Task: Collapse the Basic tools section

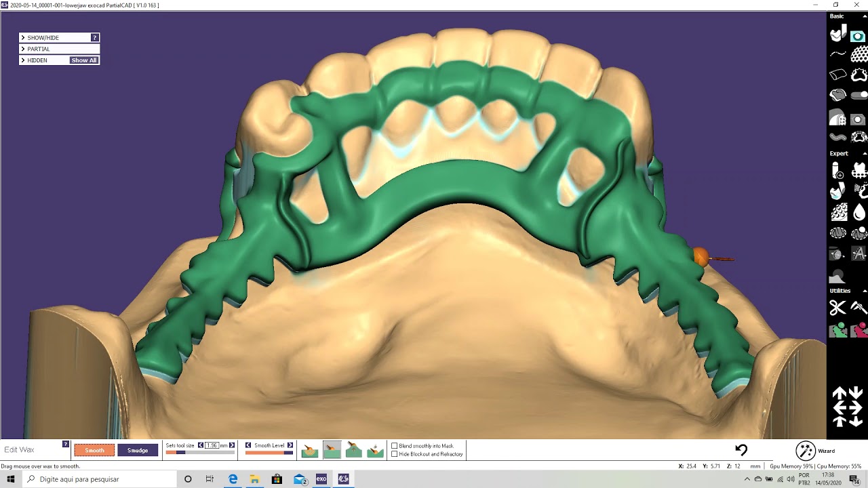Action: [865, 16]
